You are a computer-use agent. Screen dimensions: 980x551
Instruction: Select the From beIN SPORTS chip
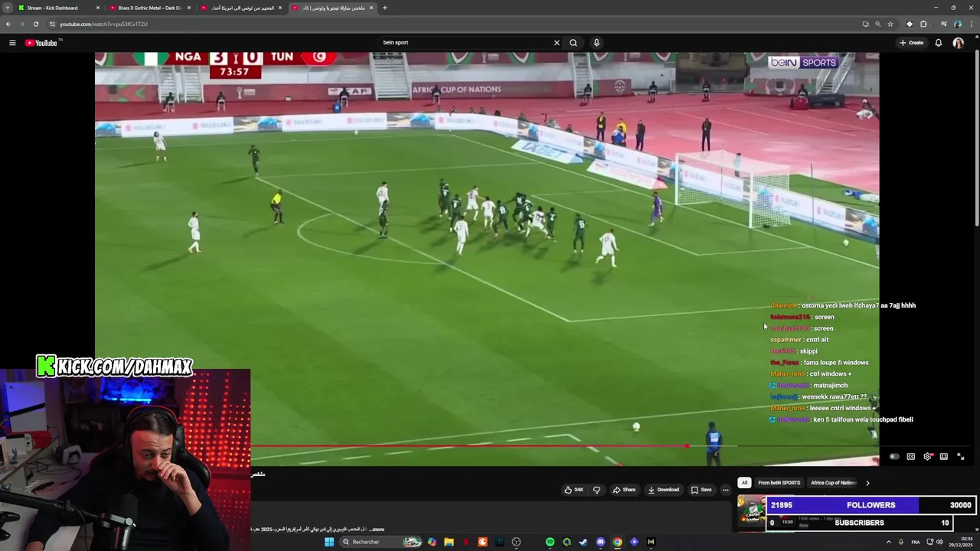[779, 483]
